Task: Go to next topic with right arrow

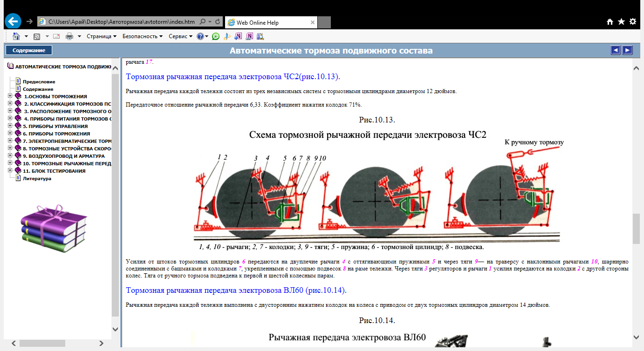Action: coord(627,50)
